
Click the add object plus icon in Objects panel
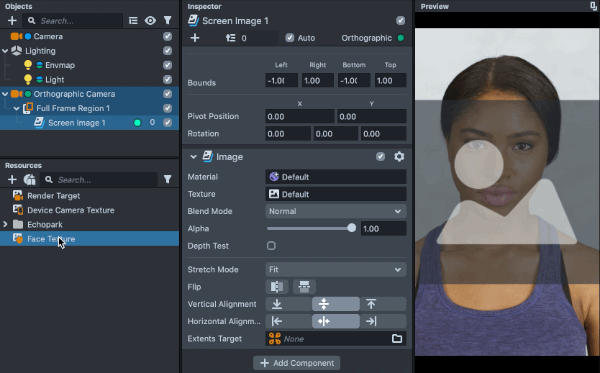pyautogui.click(x=12, y=21)
